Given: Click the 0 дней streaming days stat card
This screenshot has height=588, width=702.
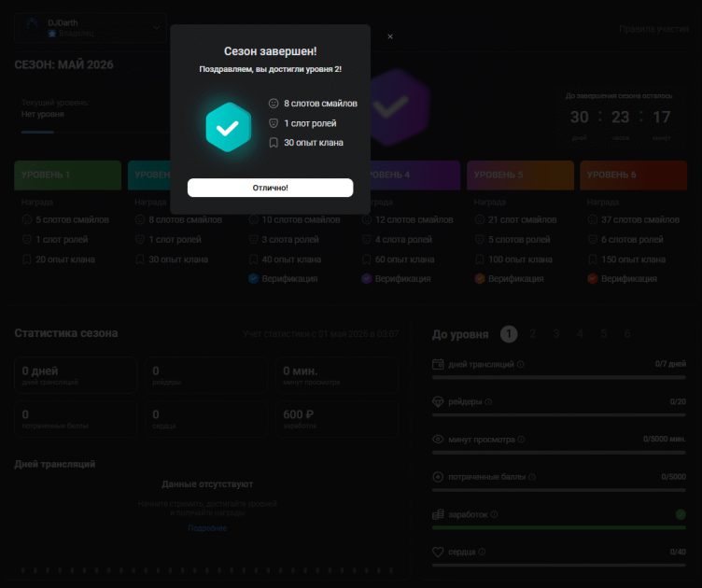Looking at the screenshot, I should (x=76, y=375).
